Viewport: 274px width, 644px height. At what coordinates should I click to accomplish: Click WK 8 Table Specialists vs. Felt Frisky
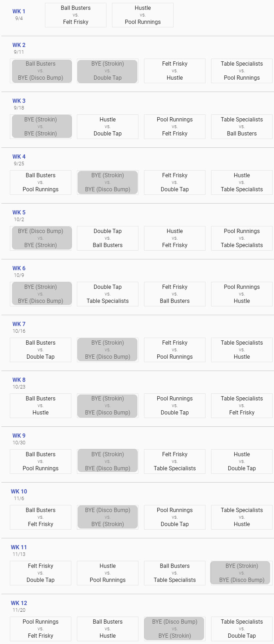[242, 406]
